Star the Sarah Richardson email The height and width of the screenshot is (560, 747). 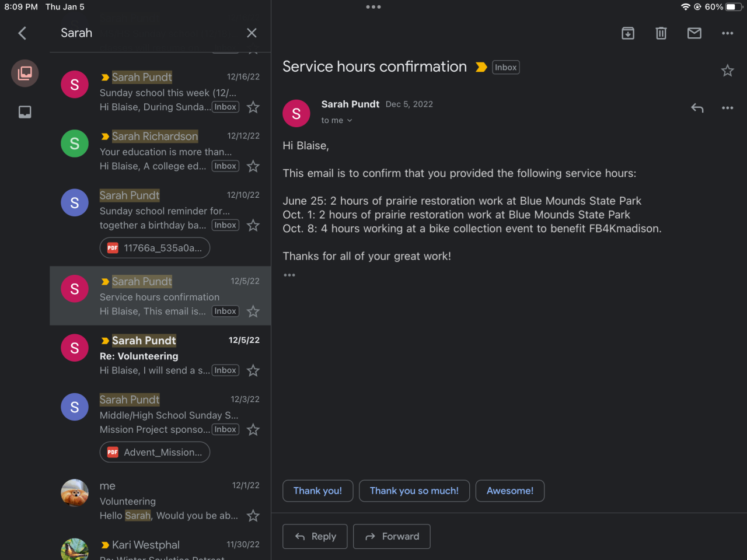tap(253, 167)
